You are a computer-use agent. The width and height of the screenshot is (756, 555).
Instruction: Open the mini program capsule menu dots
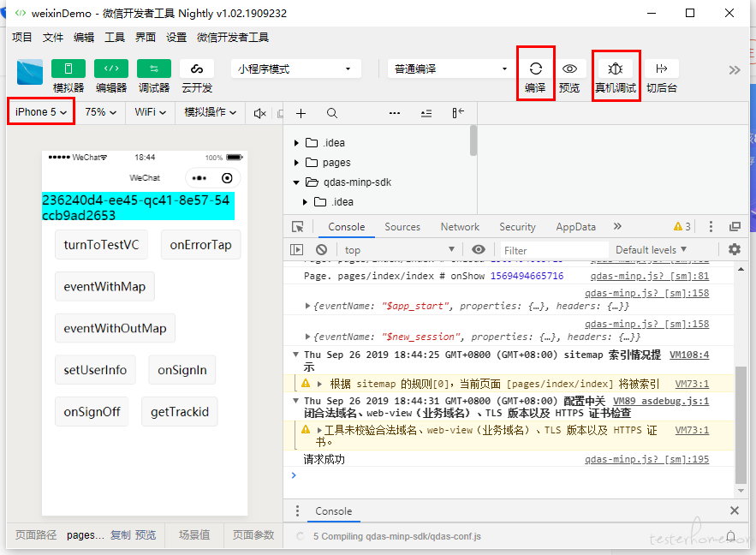(199, 178)
